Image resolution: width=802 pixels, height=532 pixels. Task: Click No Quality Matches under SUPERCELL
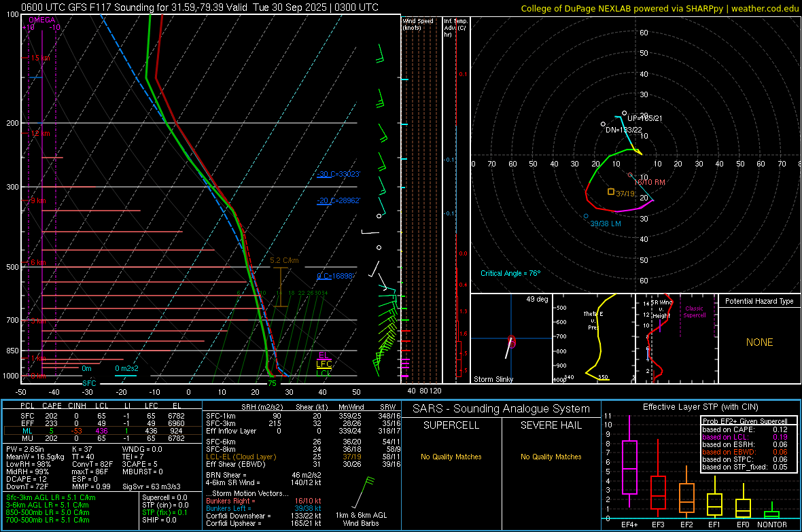coord(451,457)
